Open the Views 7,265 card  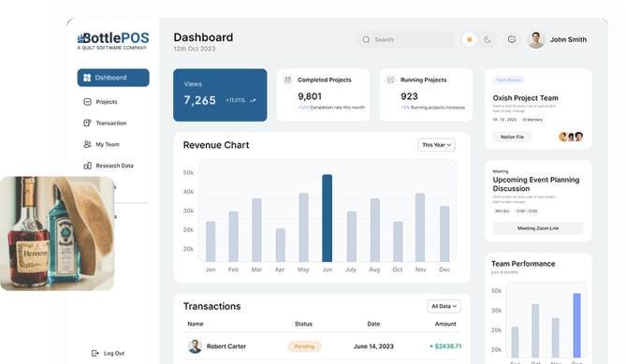point(220,95)
